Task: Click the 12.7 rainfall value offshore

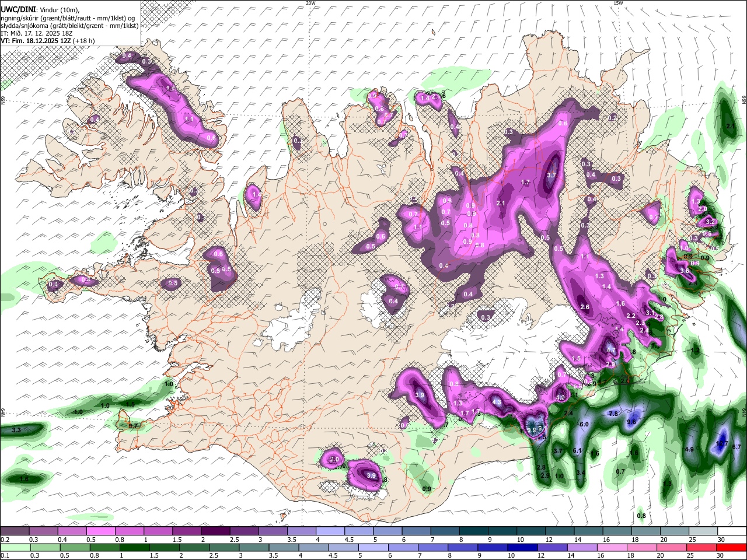Action: tap(721, 444)
